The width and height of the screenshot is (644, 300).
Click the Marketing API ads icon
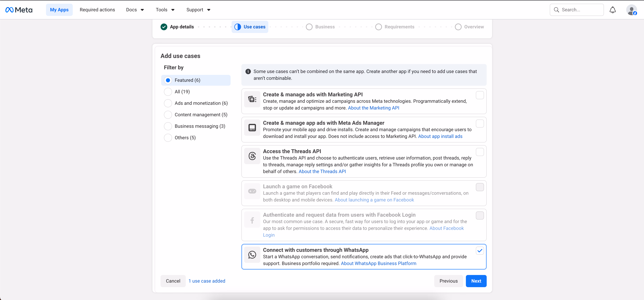click(252, 99)
